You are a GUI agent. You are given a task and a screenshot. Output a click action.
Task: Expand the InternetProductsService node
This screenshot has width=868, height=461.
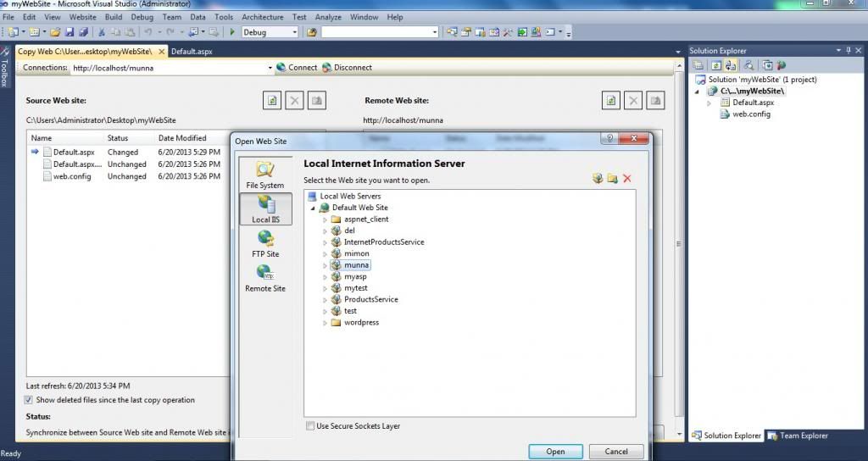[x=325, y=242]
